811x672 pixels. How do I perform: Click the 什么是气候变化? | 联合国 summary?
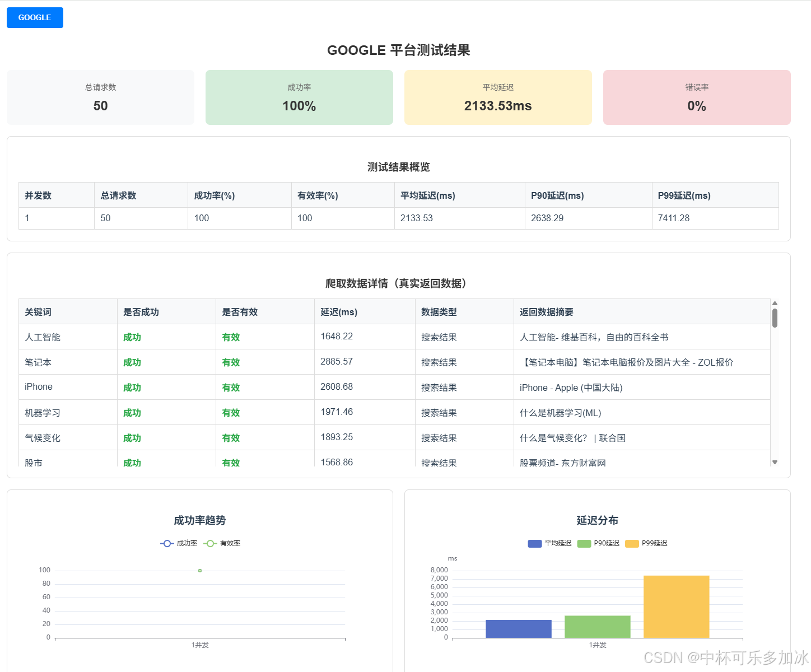click(573, 438)
